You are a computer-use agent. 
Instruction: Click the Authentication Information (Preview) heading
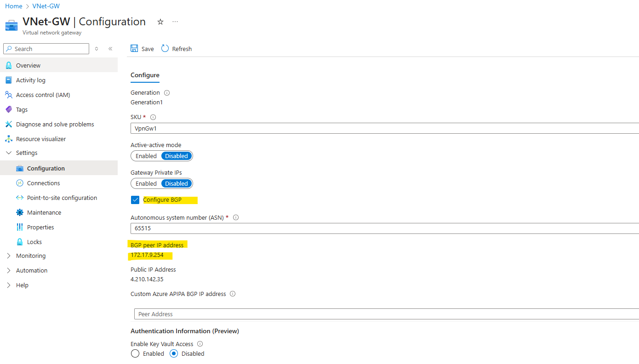point(185,331)
